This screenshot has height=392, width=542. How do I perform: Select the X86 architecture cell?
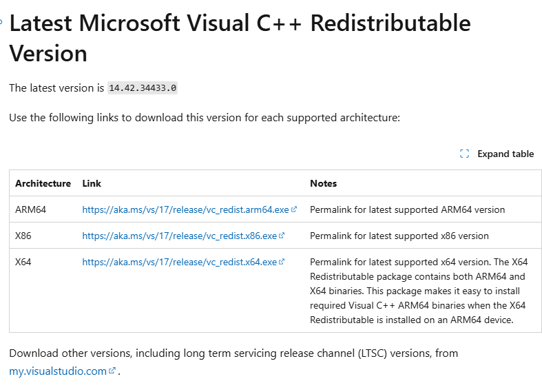tap(23, 236)
